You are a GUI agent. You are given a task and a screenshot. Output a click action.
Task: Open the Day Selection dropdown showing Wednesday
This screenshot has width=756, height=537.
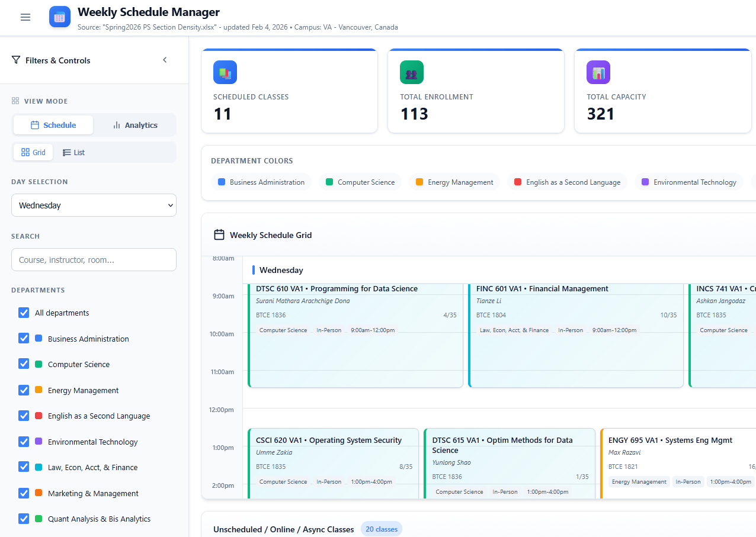94,205
